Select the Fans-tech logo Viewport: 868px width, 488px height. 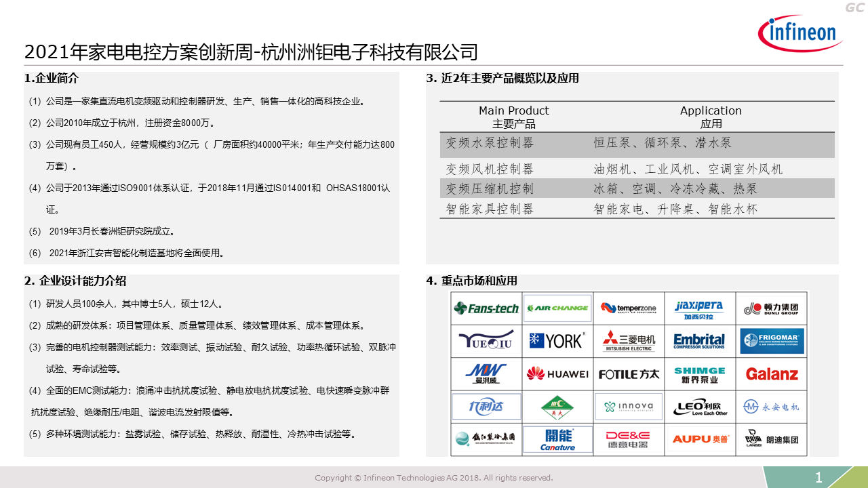pyautogui.click(x=486, y=308)
